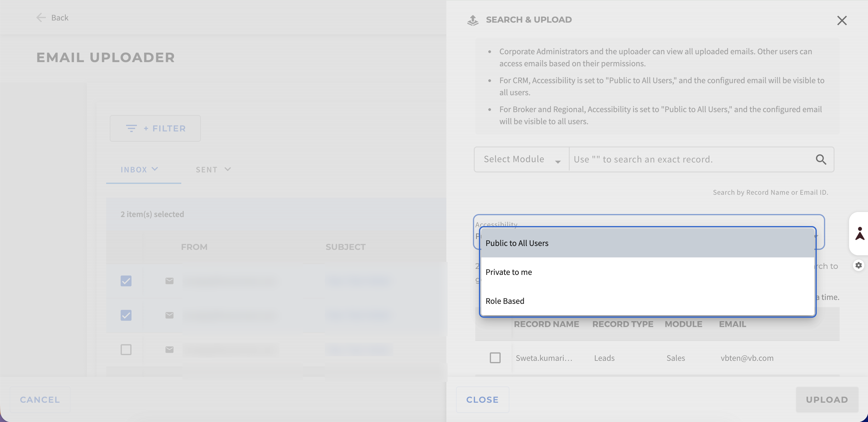Tick the Sweta.kumari record checkbox
The width and height of the screenshot is (868, 422).
tap(495, 358)
